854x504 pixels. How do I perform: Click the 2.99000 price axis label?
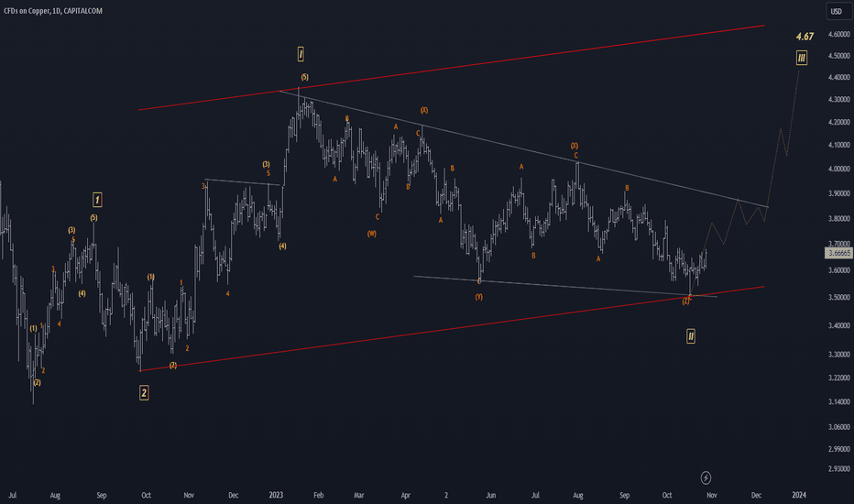(x=838, y=449)
